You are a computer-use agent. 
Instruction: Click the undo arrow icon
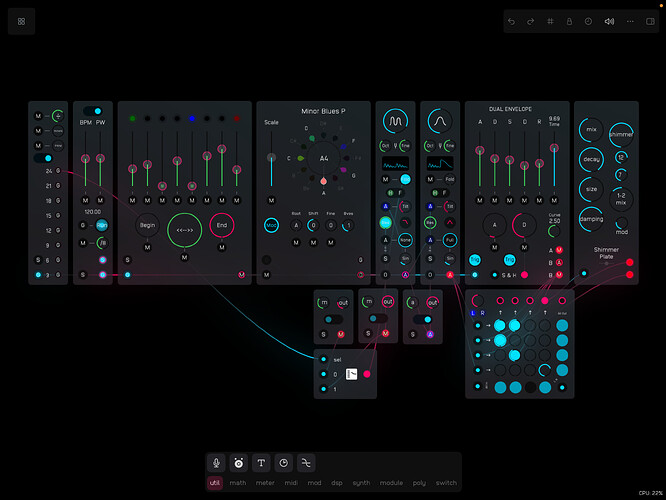coord(512,21)
